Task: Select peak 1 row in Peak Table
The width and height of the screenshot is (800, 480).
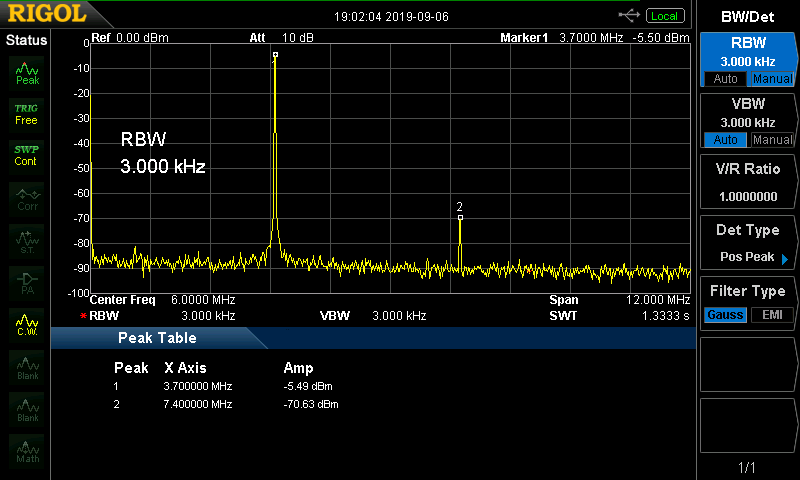Action: tap(225, 386)
